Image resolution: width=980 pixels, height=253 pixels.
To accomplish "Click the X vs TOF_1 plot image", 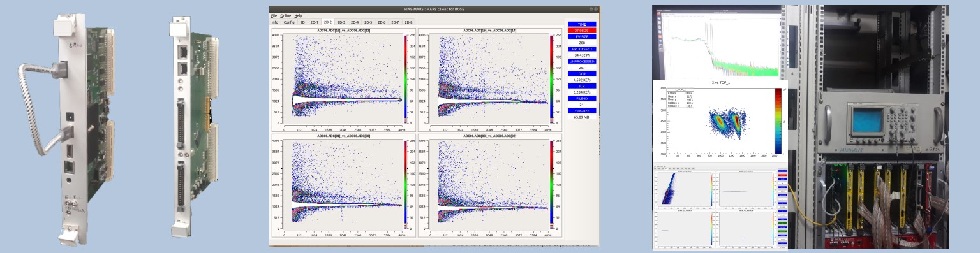I will click(x=720, y=120).
